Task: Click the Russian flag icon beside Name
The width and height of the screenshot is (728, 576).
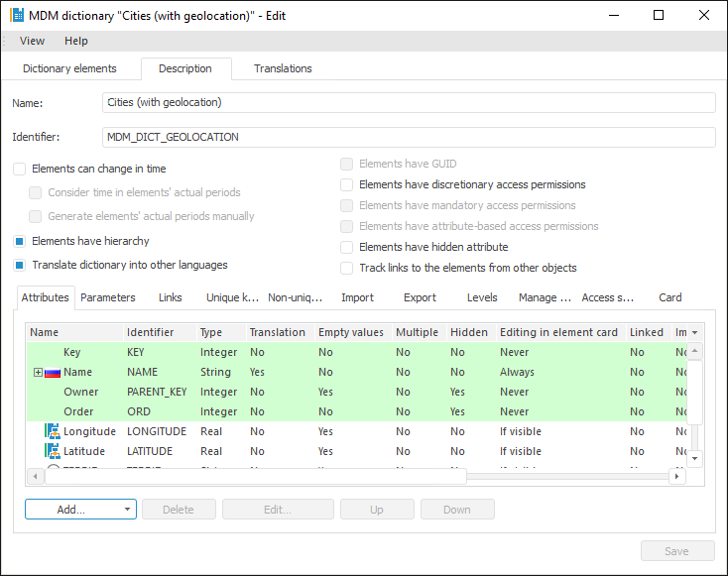Action: pyautogui.click(x=53, y=373)
